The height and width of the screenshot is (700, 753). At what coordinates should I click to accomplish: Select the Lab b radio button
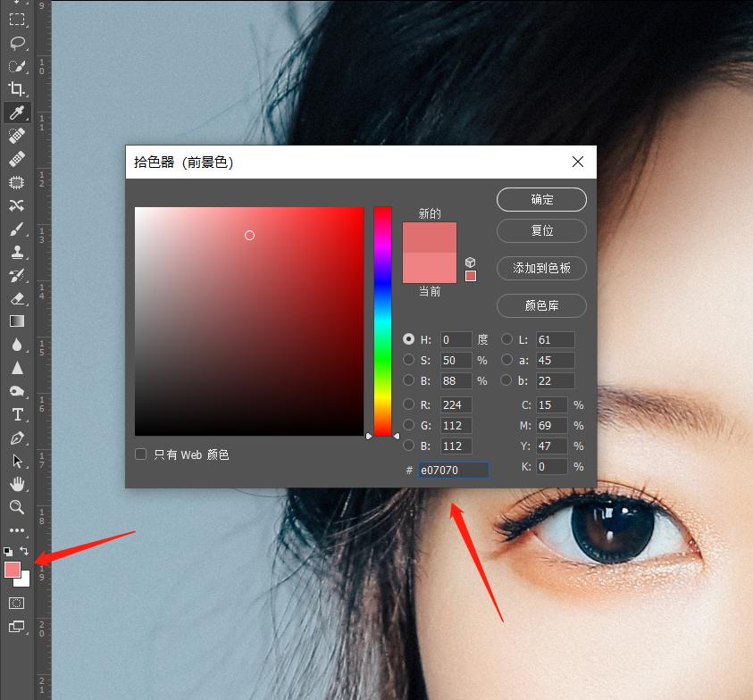506,380
